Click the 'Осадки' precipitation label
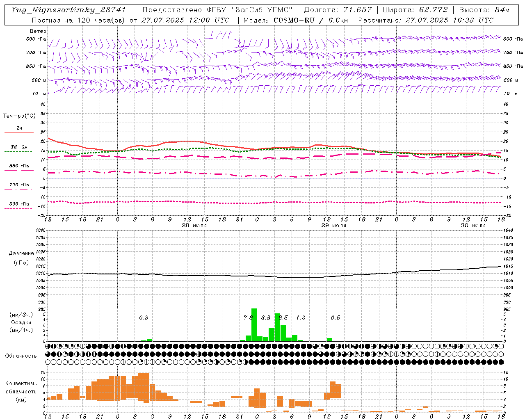 tap(21, 322)
